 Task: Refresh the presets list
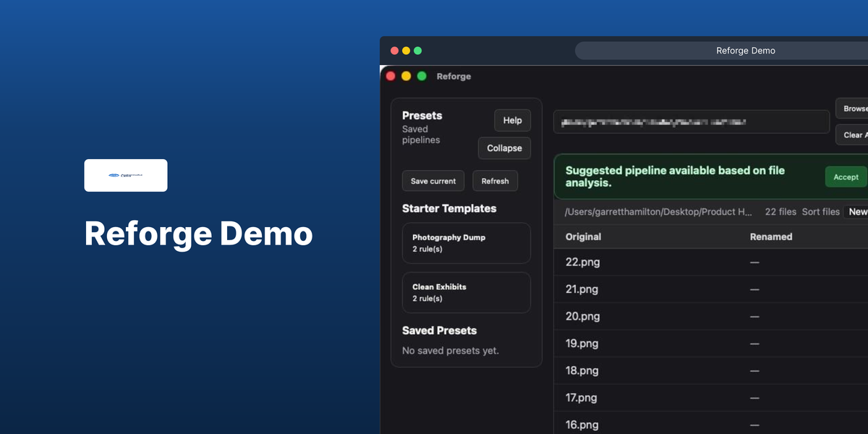[495, 181]
